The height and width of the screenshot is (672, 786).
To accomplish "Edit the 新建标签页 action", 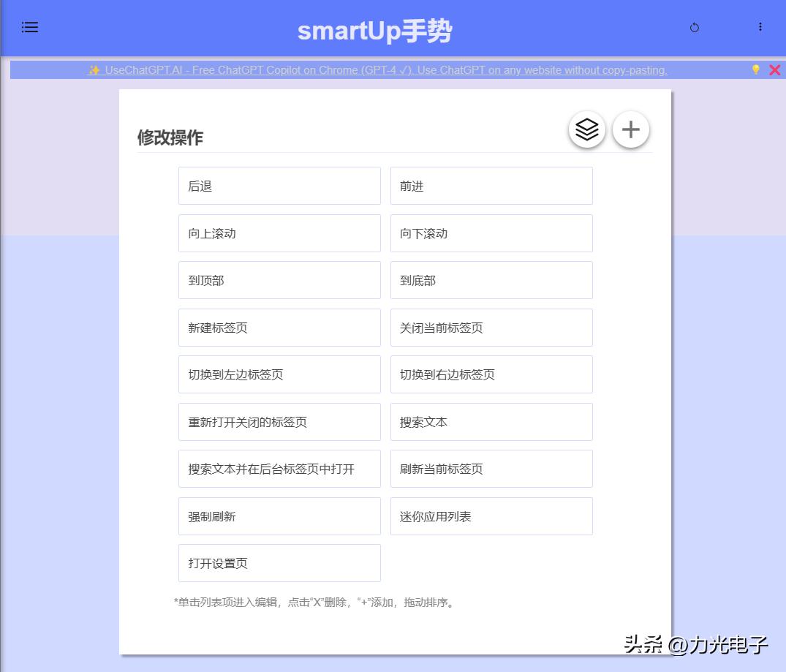I will [279, 327].
